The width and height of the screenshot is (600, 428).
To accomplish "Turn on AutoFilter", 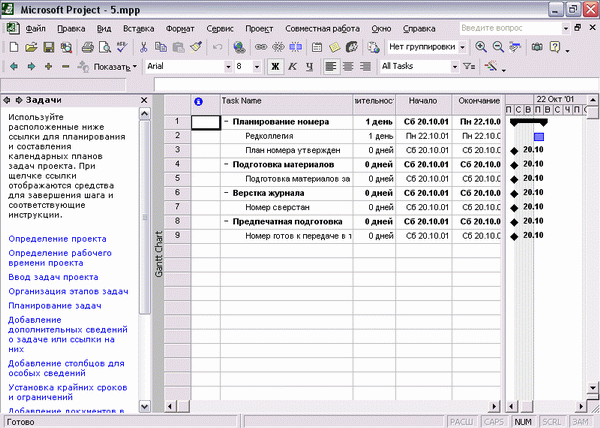I will pyautogui.click(x=469, y=67).
